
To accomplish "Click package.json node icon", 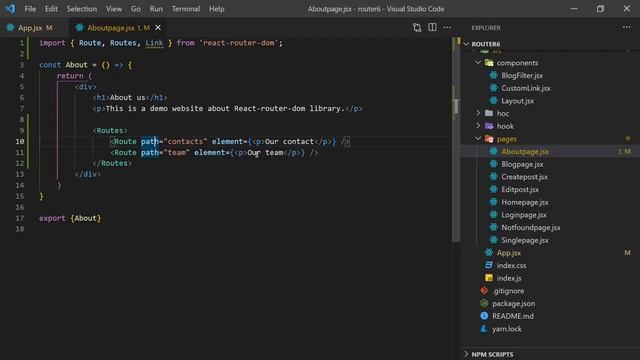I will [x=484, y=303].
